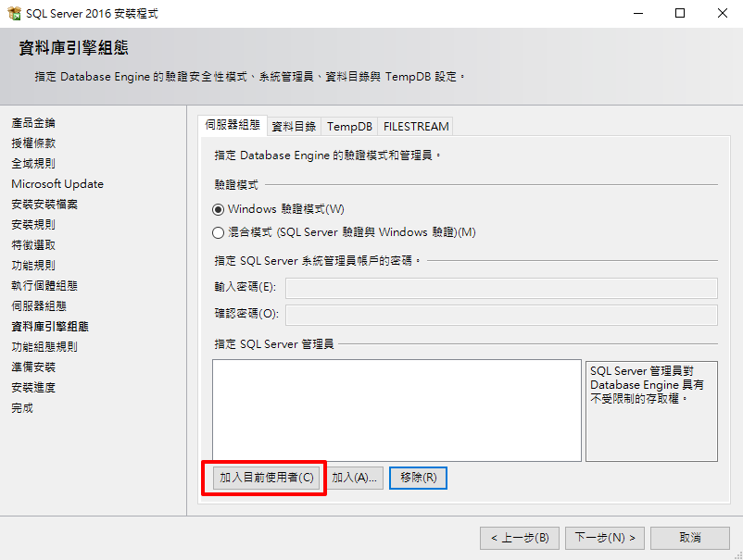Select 授權條款 step in sidebar
This screenshot has width=743, height=560.
point(33,143)
